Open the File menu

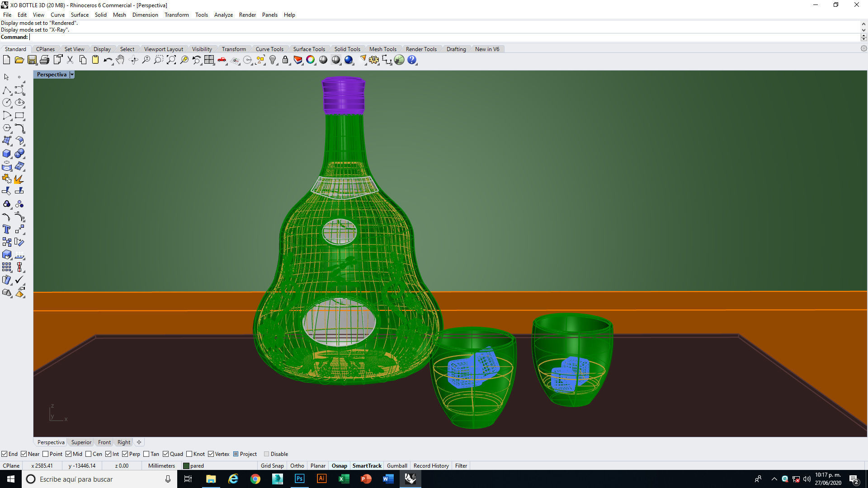[x=7, y=15]
